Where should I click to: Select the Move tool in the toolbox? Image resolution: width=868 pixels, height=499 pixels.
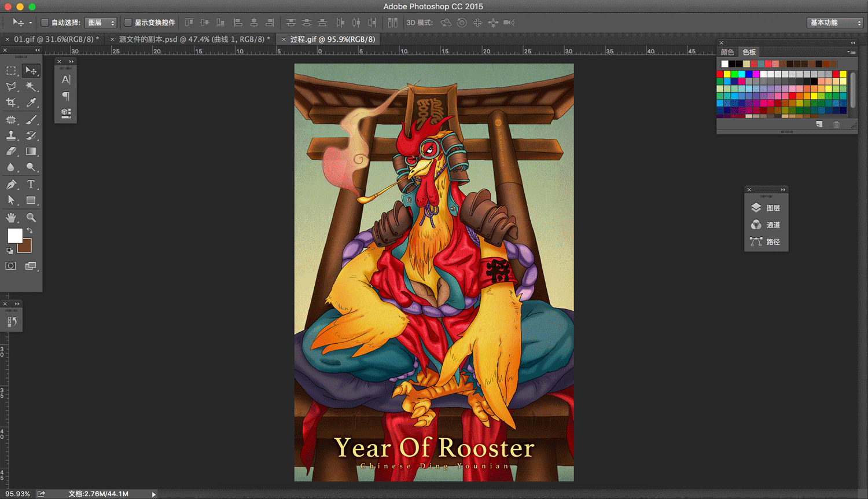[x=31, y=71]
